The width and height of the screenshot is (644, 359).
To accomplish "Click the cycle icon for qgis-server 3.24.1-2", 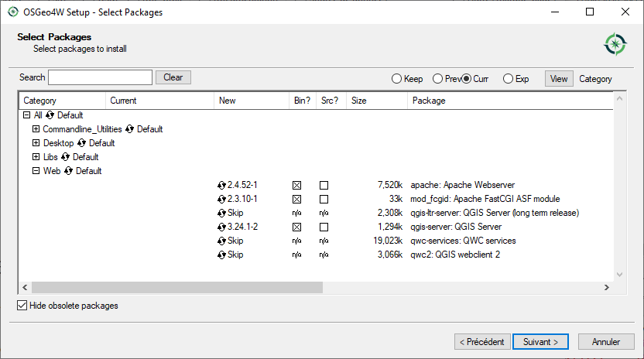I will (x=222, y=227).
